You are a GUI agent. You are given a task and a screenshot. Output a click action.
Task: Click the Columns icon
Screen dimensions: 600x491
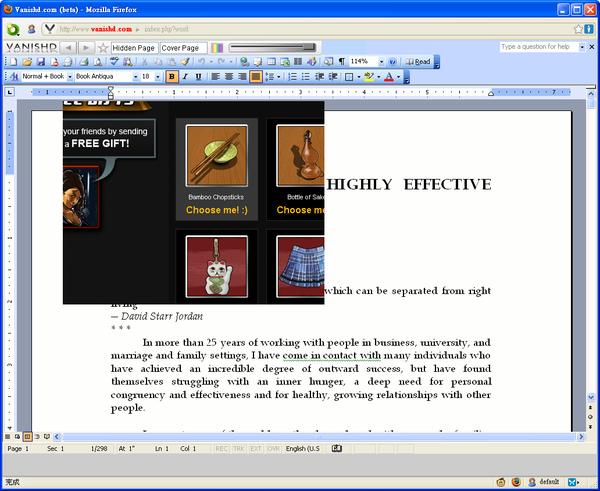[x=298, y=62]
